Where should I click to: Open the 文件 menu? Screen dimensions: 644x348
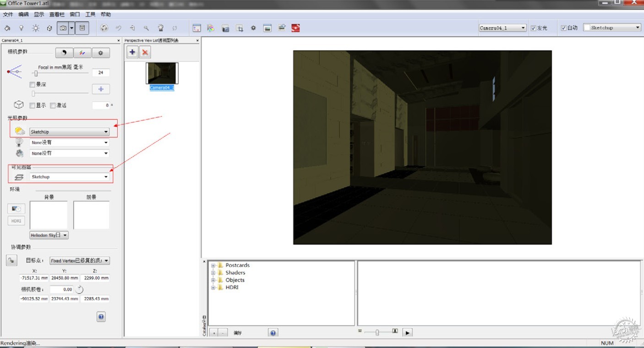(x=8, y=15)
